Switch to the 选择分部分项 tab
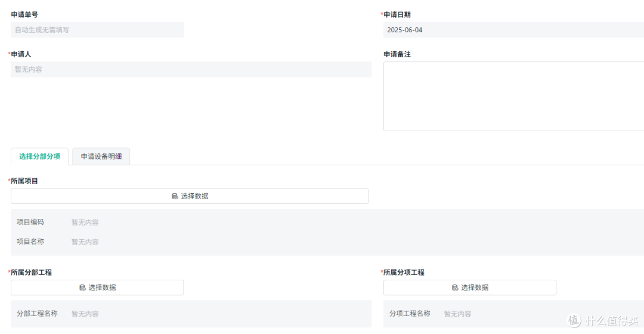The height and width of the screenshot is (334, 644). click(x=39, y=156)
